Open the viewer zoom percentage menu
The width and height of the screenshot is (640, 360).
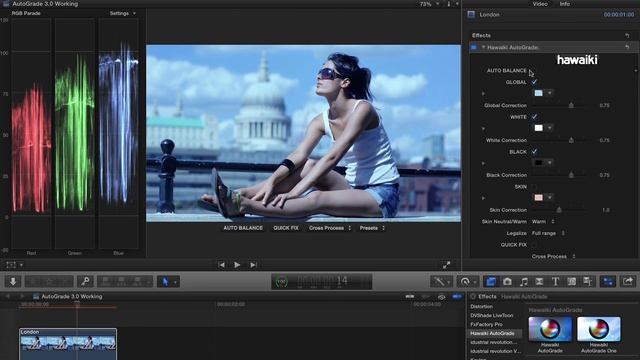point(430,4)
